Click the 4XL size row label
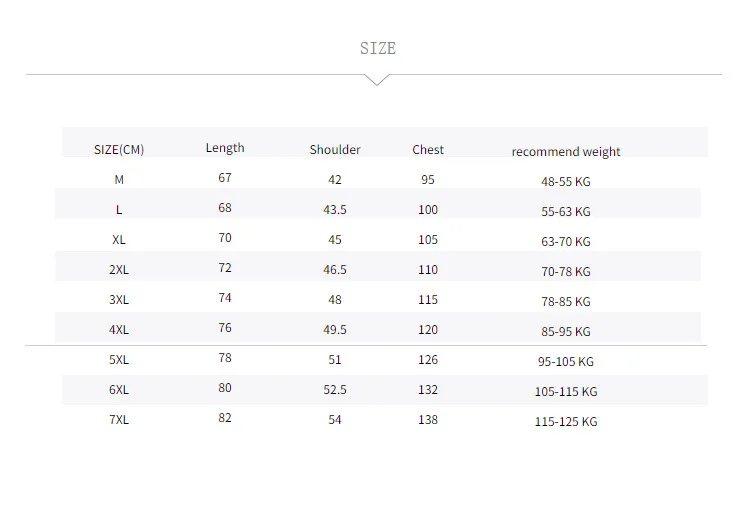Viewport: 750px width, 512px height. pyautogui.click(x=119, y=330)
